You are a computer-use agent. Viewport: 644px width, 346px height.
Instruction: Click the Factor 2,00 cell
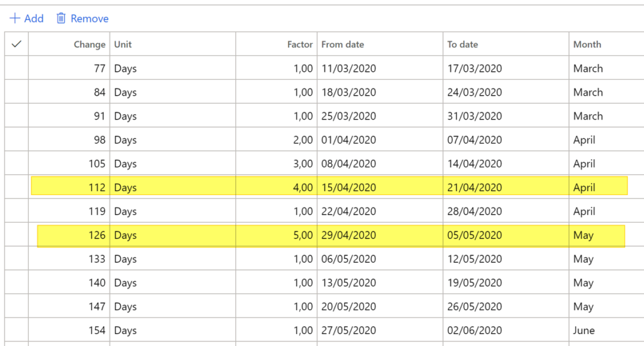pyautogui.click(x=277, y=140)
